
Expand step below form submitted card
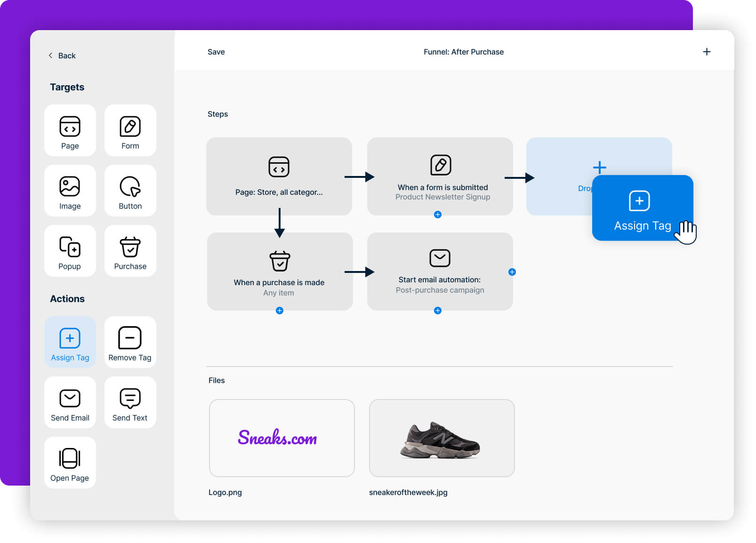tap(438, 215)
